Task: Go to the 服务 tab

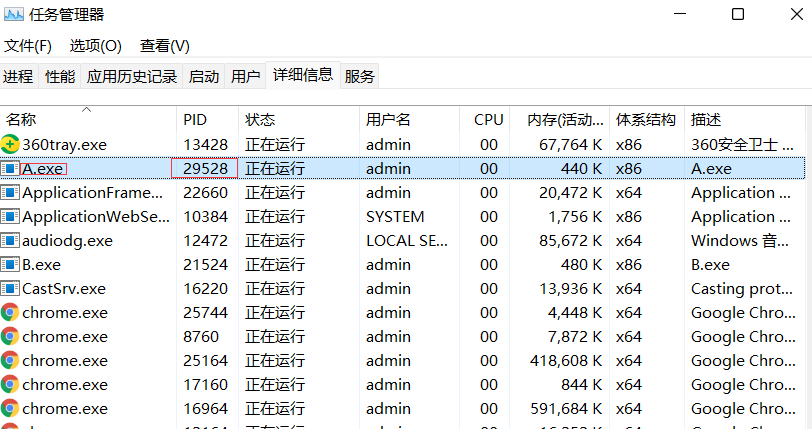Action: 360,76
